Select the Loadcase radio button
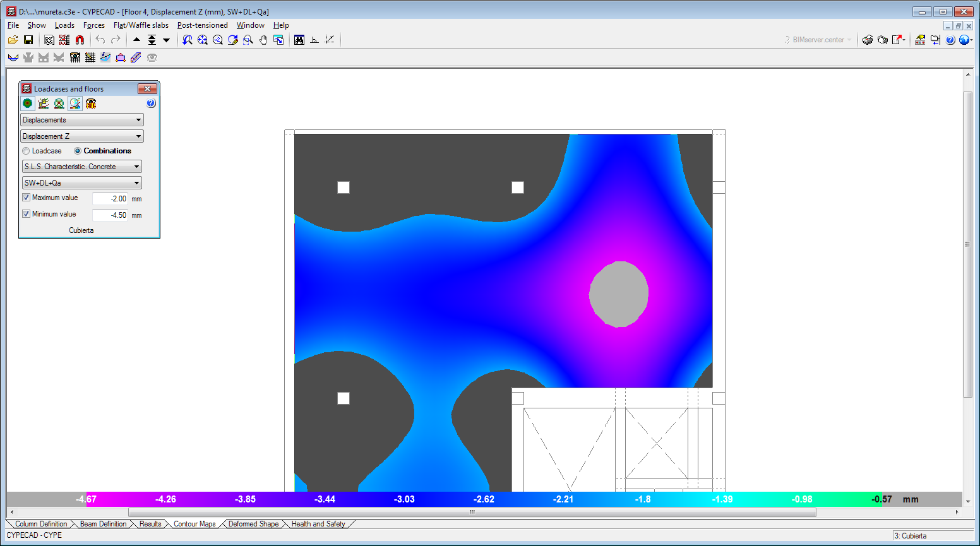Screen dimensions: 980x546 point(26,151)
